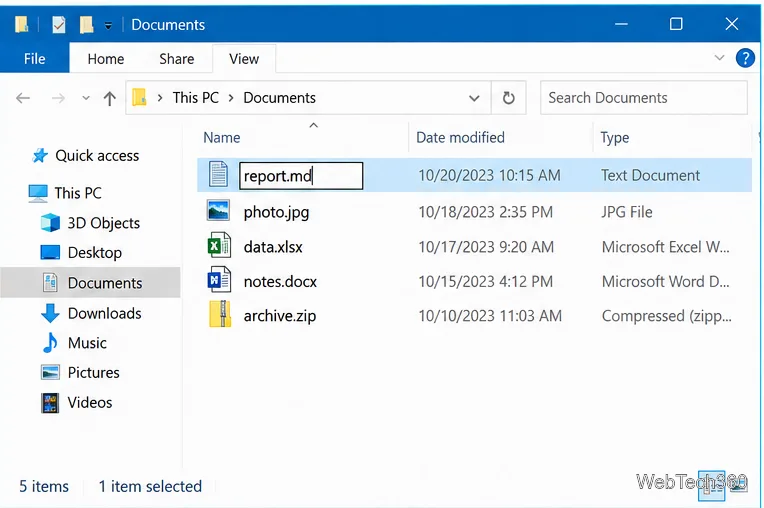The image size is (764, 508).
Task: Open Pictures in the sidebar
Action: 93,373
